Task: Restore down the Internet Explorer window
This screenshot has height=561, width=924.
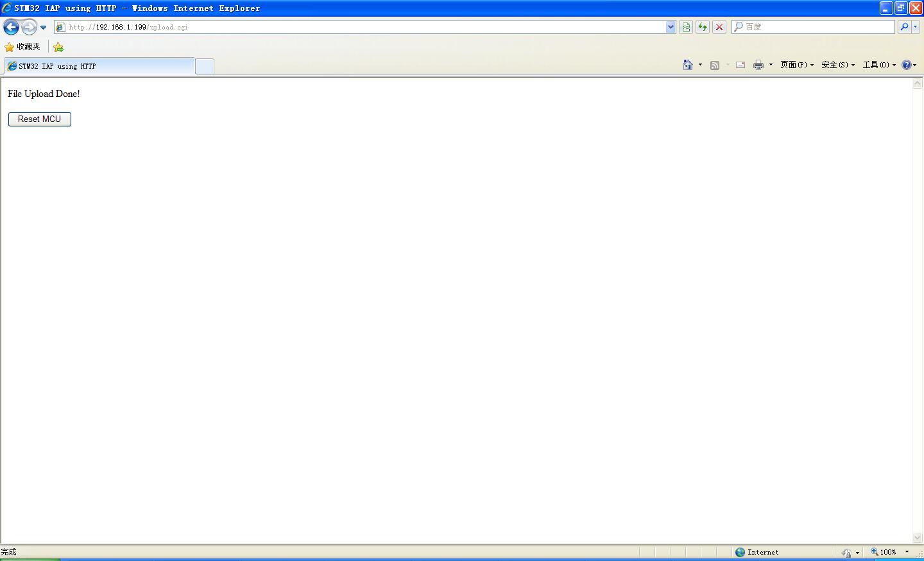Action: coord(901,8)
